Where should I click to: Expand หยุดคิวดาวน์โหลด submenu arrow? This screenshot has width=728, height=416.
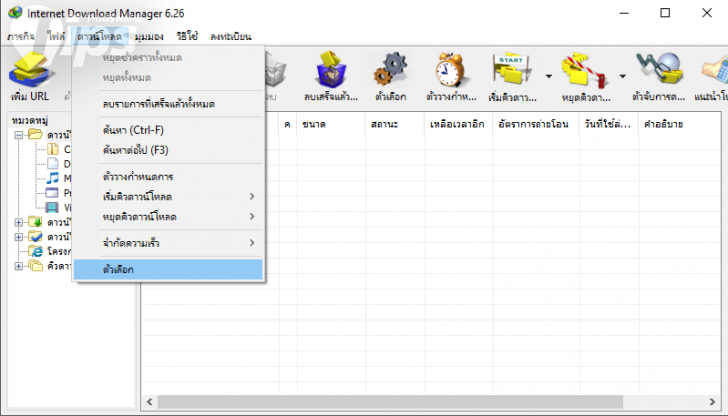coord(252,216)
